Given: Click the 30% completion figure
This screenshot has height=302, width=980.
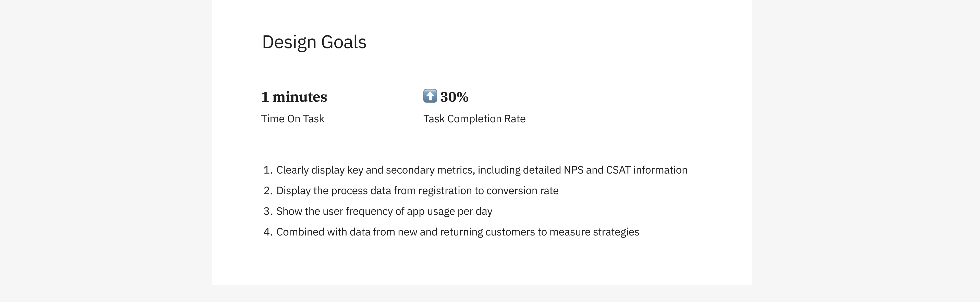Looking at the screenshot, I should click(454, 97).
